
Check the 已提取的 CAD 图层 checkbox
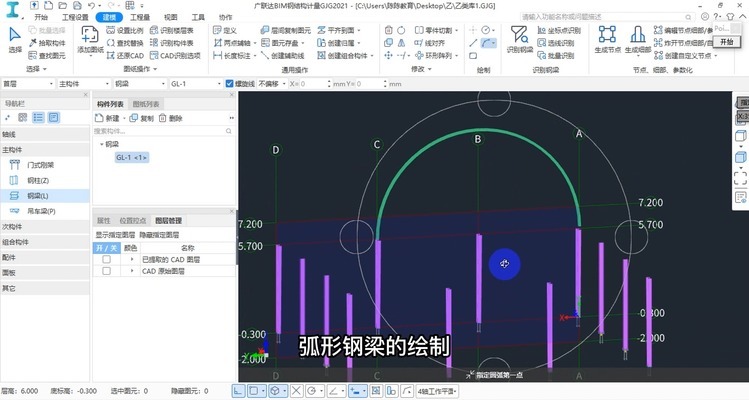pyautogui.click(x=106, y=259)
